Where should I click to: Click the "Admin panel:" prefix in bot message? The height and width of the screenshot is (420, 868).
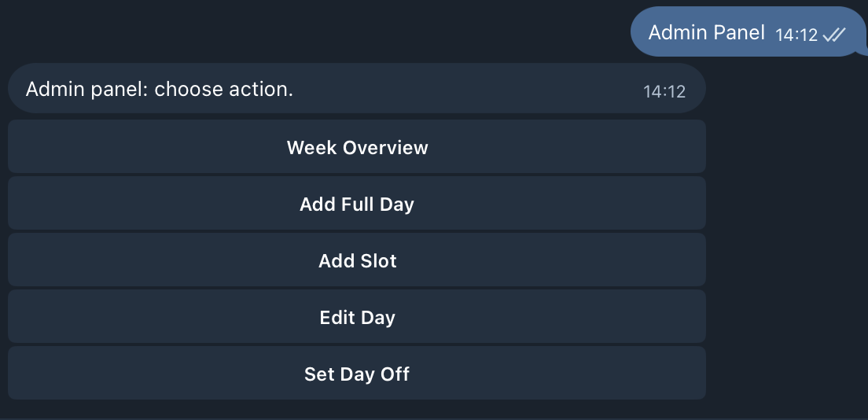87,89
